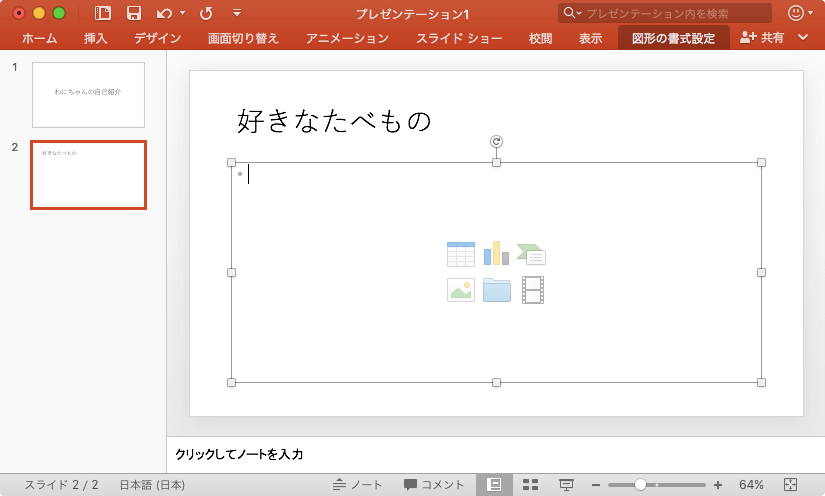Open the 挿入 tab
825x496 pixels.
click(95, 38)
